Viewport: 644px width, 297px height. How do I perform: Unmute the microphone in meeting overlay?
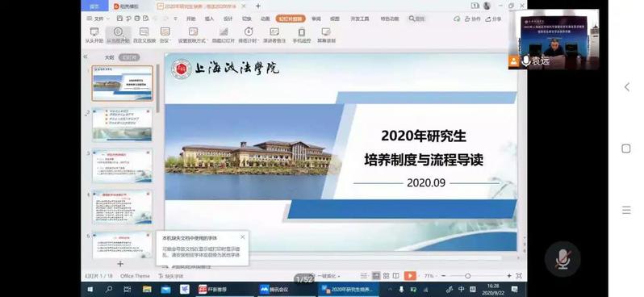(x=562, y=259)
